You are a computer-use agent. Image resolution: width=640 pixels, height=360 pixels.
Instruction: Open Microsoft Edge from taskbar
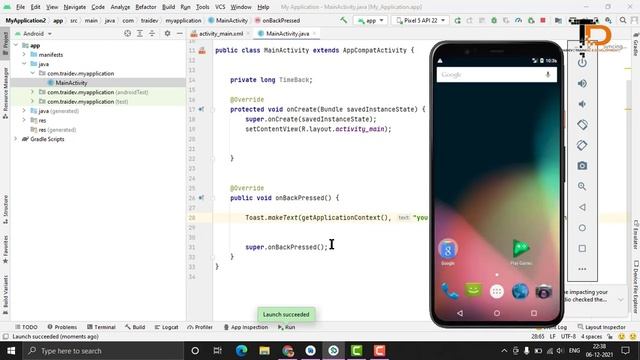pos(241,351)
